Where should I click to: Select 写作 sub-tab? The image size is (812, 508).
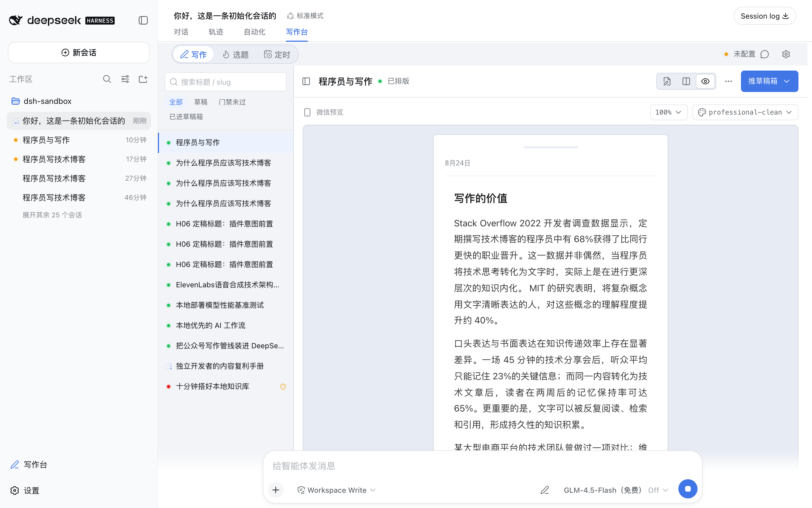coord(194,54)
